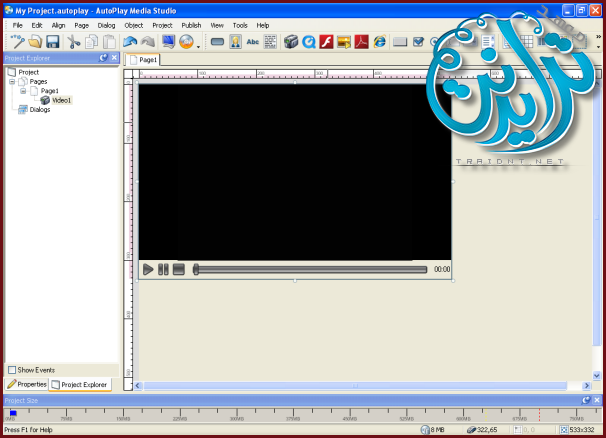Build project with the CD disc icon
The image size is (606, 438).
point(186,41)
